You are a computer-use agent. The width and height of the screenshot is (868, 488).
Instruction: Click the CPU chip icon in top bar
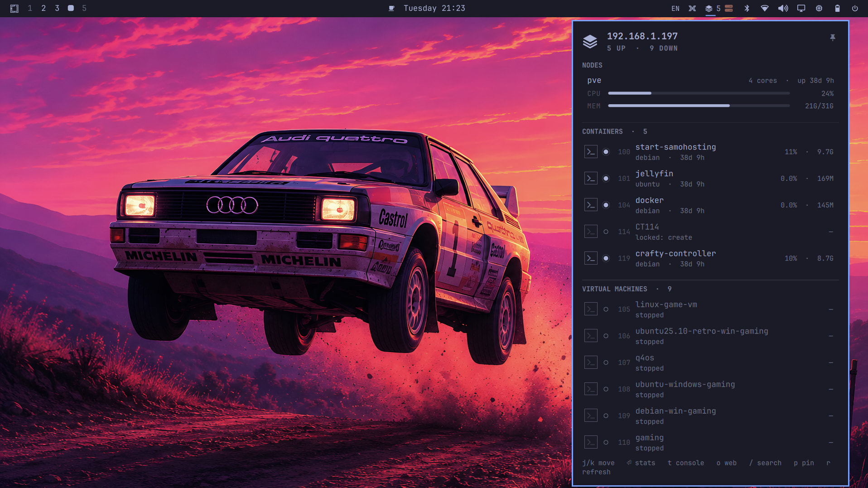[x=819, y=9]
